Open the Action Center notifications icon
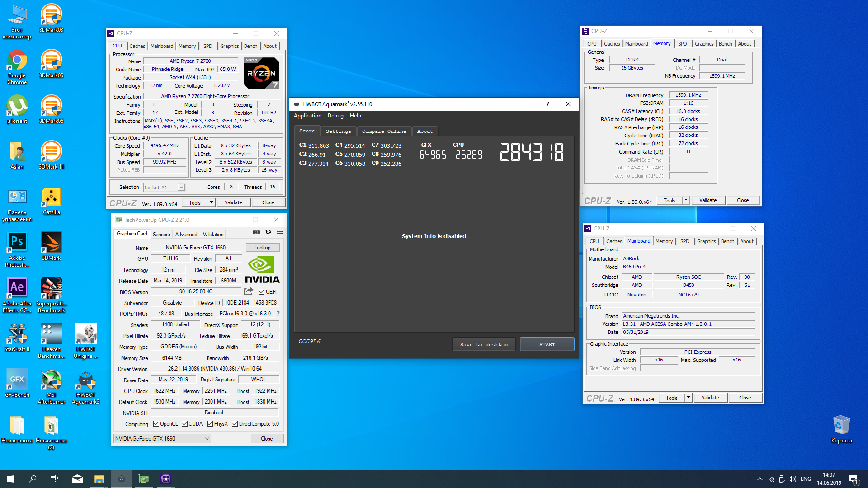This screenshot has height=488, width=868. (854, 479)
